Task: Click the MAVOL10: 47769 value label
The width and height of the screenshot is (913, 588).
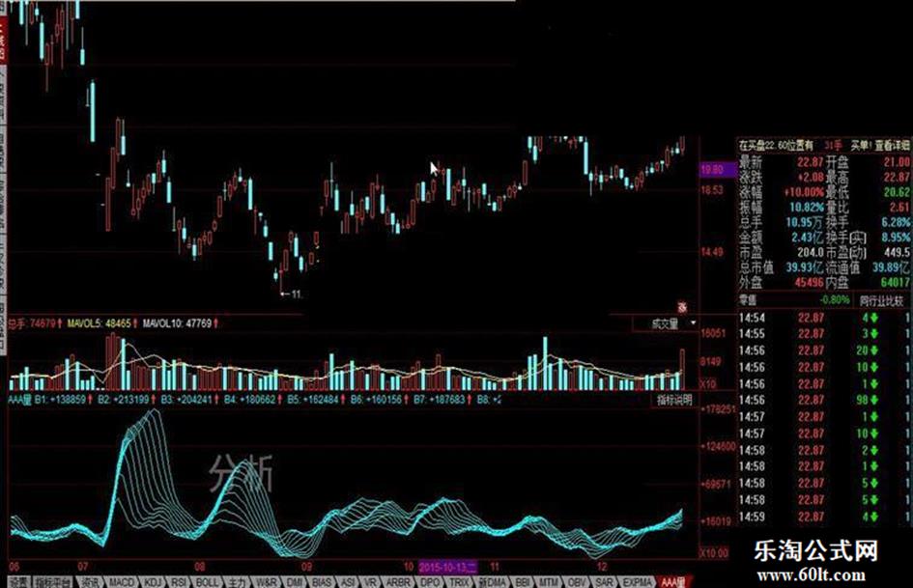Action: [x=180, y=323]
